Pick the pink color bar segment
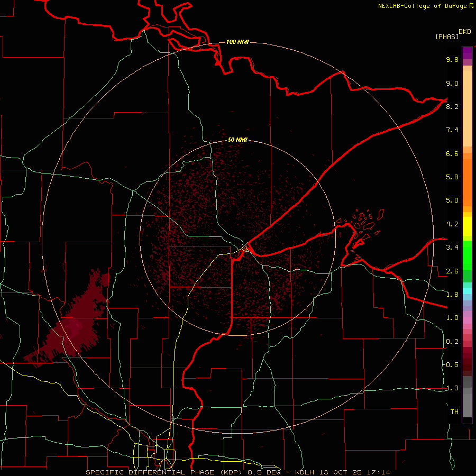 [x=467, y=321]
